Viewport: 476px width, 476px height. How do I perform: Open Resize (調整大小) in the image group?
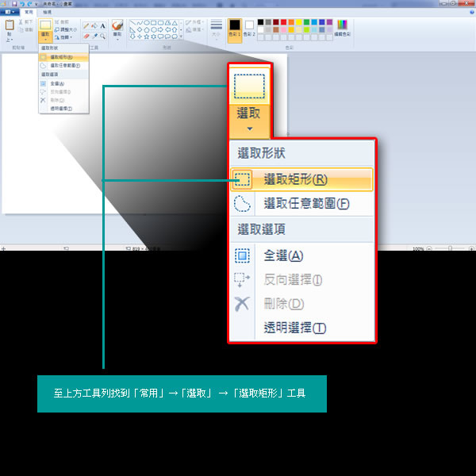[66, 30]
